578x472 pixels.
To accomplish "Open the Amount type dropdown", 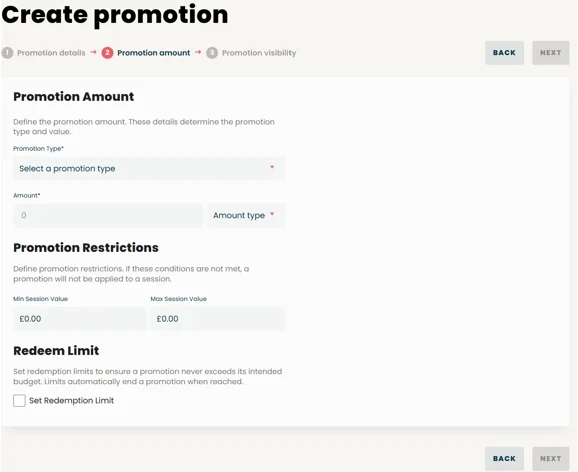I will (x=246, y=215).
